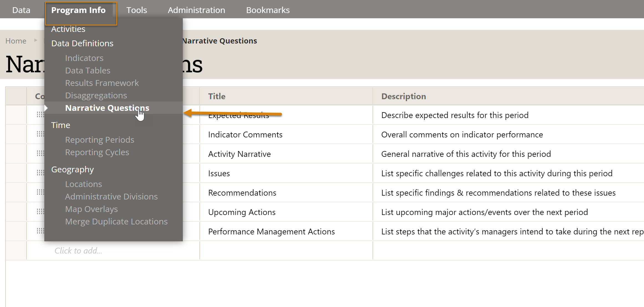Click drag handle of Performance Management Actions row

click(x=40, y=231)
